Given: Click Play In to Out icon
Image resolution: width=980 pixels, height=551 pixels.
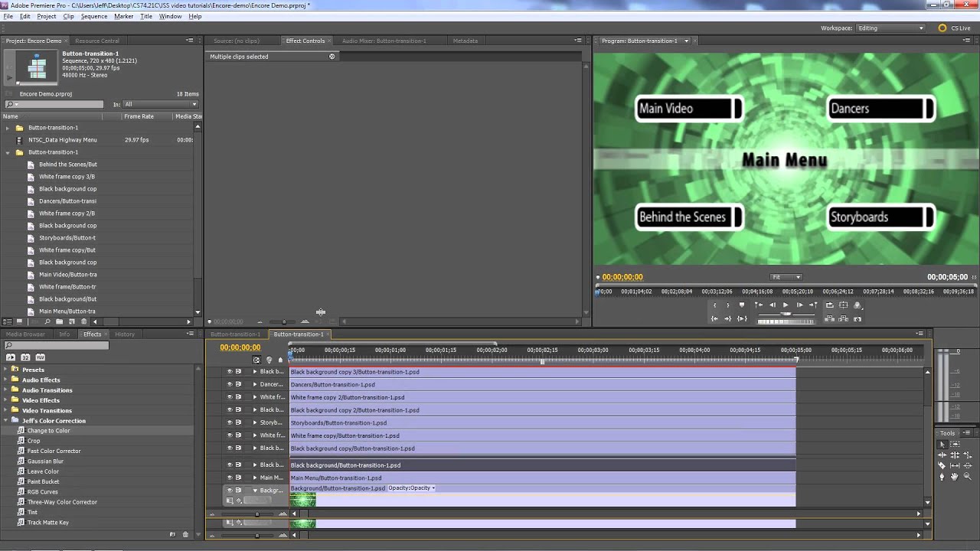Looking at the screenshot, I should pyautogui.click(x=742, y=319).
